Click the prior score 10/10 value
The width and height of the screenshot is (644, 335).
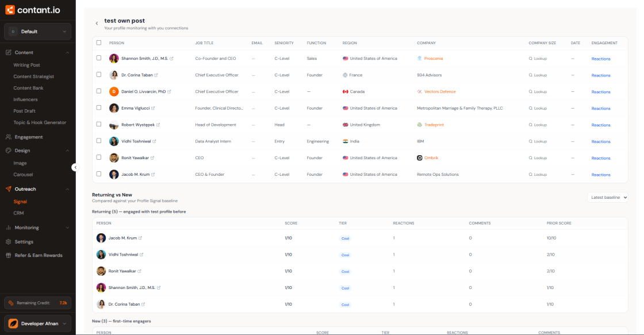[551, 238]
